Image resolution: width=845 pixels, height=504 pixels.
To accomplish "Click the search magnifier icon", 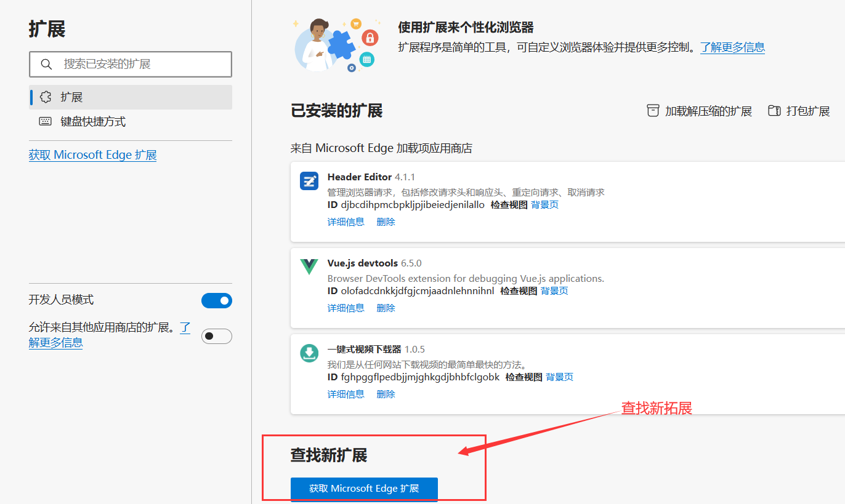I will pyautogui.click(x=46, y=64).
